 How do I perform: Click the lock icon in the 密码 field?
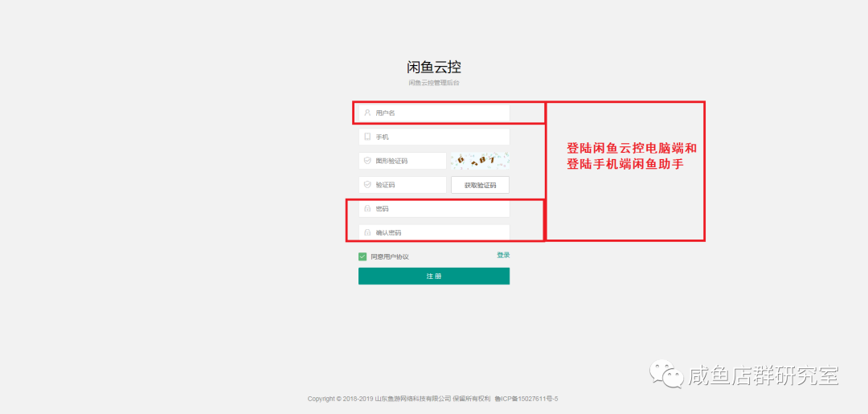(x=367, y=209)
